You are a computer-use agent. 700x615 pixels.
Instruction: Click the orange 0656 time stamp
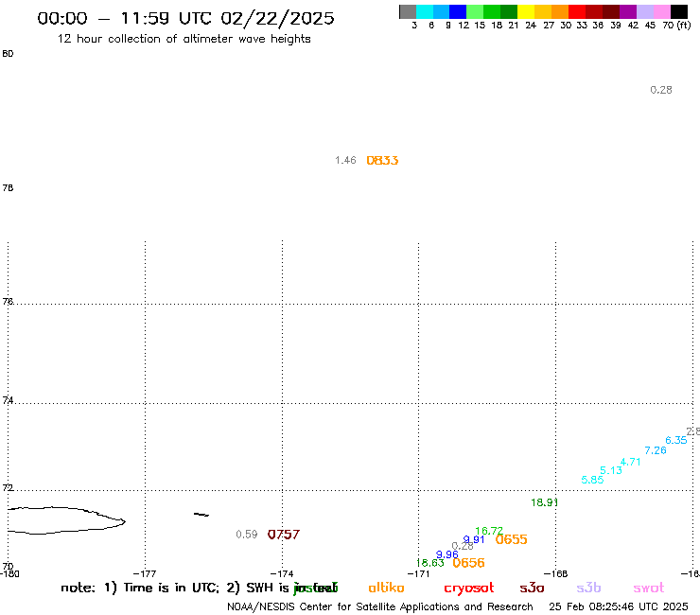[468, 563]
